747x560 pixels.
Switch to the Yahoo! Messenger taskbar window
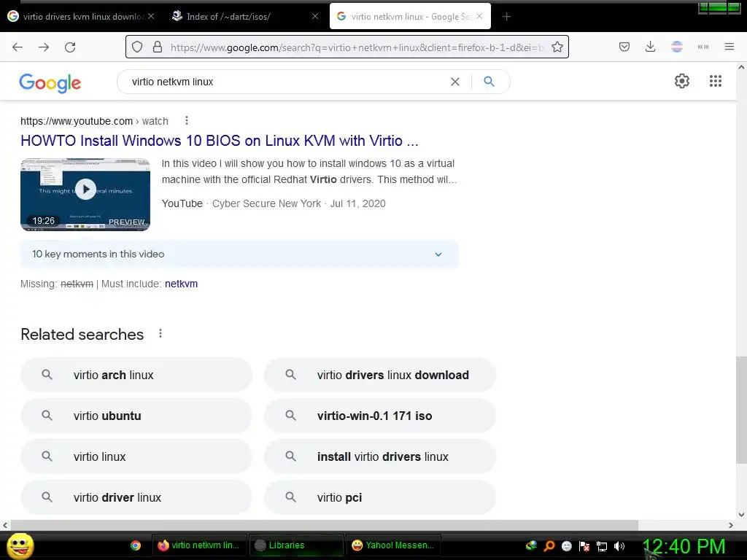(393, 545)
